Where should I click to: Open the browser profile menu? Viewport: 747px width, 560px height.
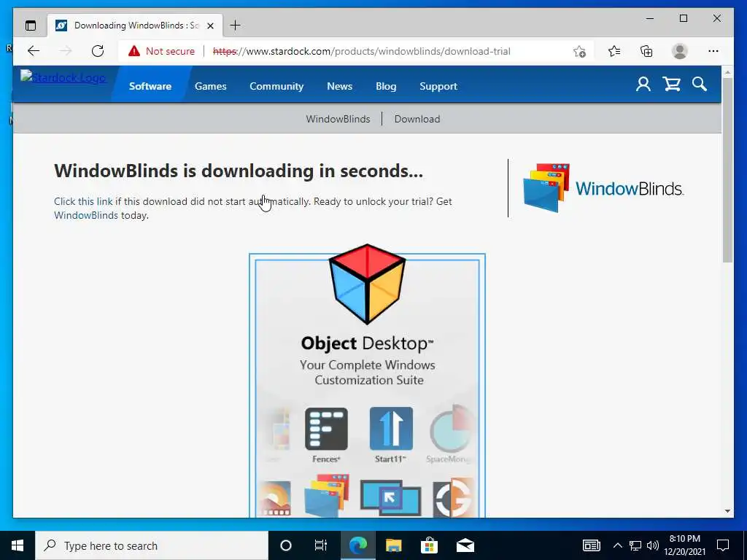pyautogui.click(x=680, y=51)
